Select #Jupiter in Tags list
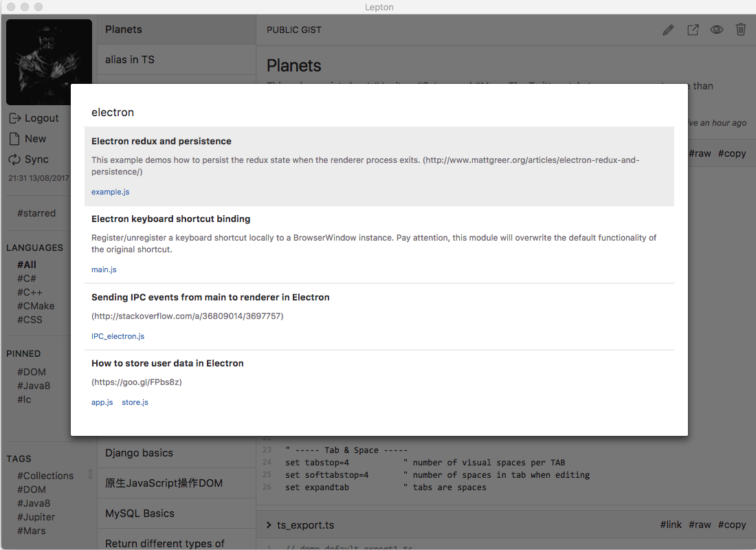 coord(36,517)
